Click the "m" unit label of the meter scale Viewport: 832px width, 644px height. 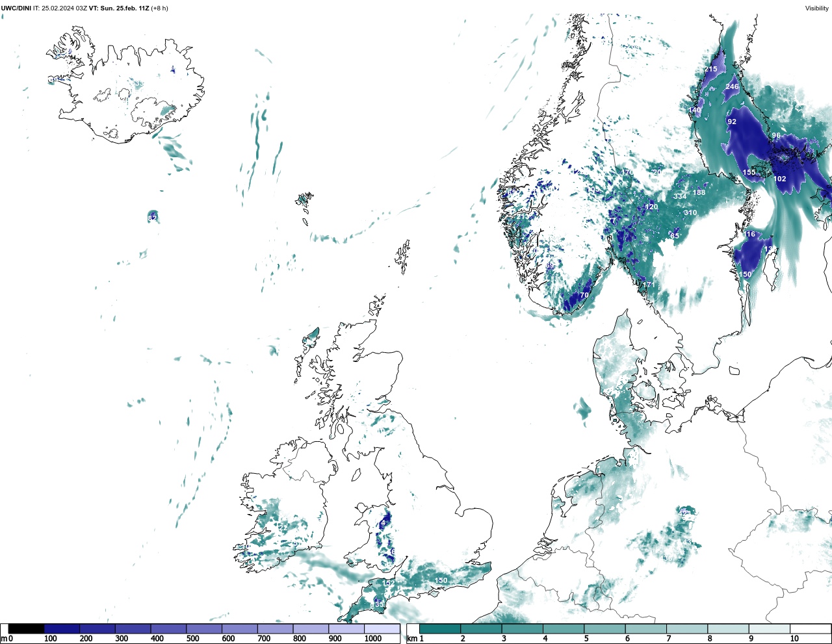tap(4, 639)
